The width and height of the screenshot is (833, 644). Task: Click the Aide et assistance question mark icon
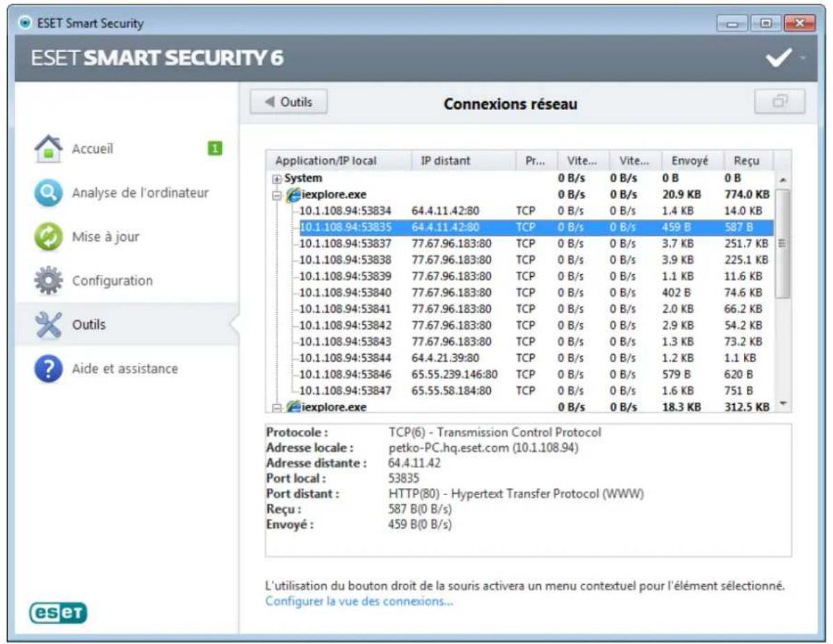(49, 369)
